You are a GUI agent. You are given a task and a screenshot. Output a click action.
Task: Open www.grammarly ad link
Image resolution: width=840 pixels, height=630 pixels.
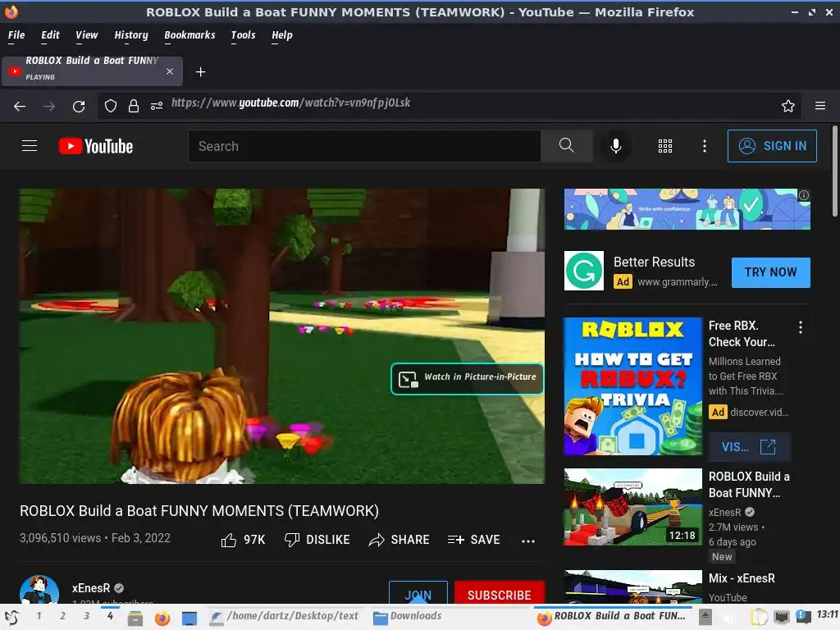coord(677,282)
